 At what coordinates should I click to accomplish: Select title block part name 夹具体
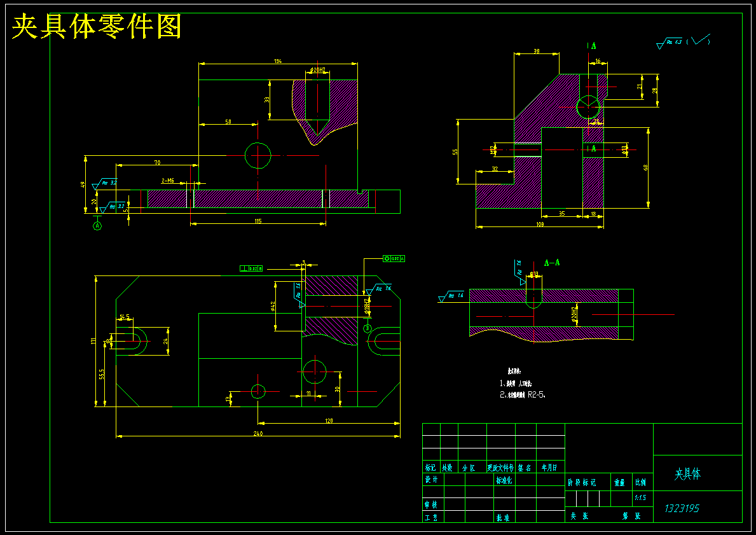687,474
